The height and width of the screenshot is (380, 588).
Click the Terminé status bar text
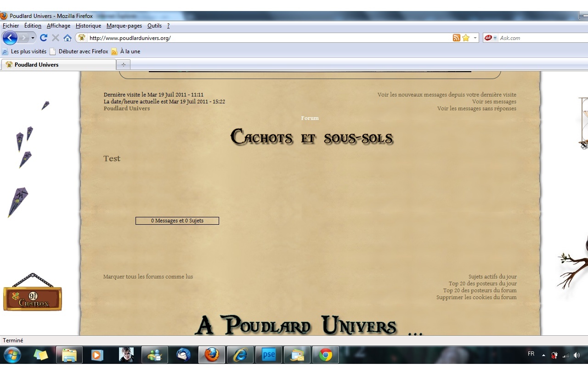coord(13,340)
